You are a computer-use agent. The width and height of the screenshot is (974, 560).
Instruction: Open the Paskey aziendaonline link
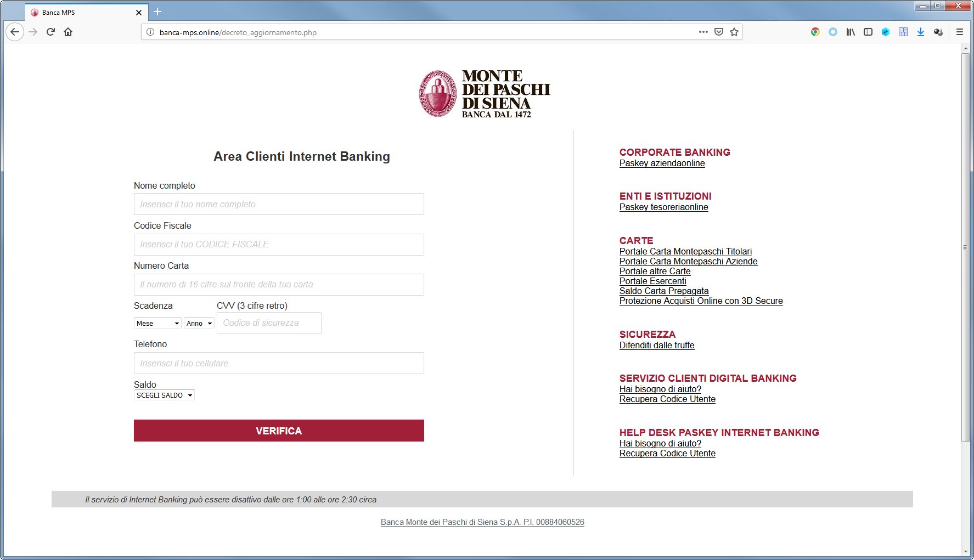click(x=662, y=163)
